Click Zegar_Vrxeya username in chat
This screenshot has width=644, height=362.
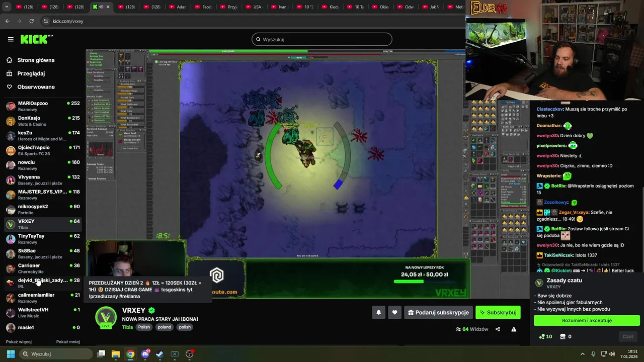coord(574,212)
